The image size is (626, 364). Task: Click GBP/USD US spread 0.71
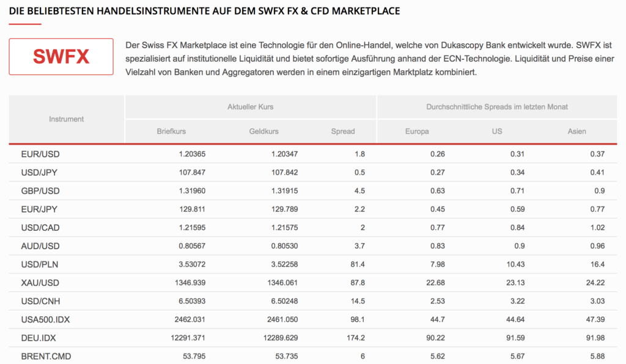(x=518, y=191)
